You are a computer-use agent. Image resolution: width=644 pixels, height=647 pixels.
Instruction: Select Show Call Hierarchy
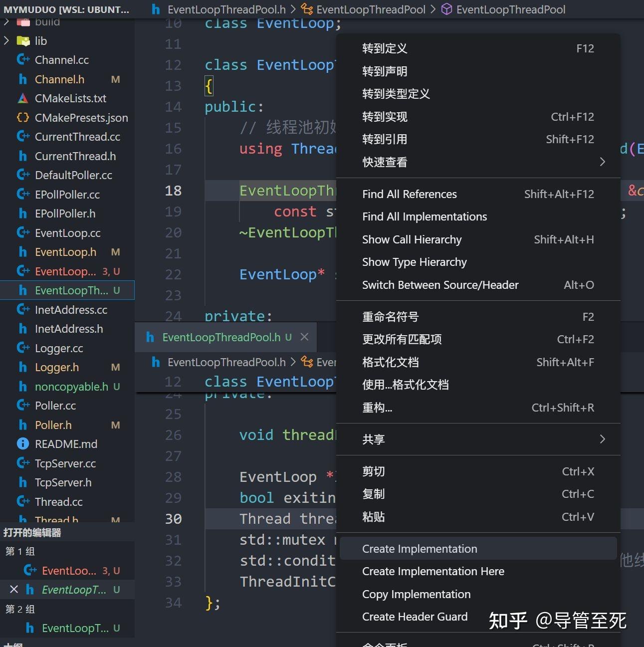pyautogui.click(x=478, y=239)
